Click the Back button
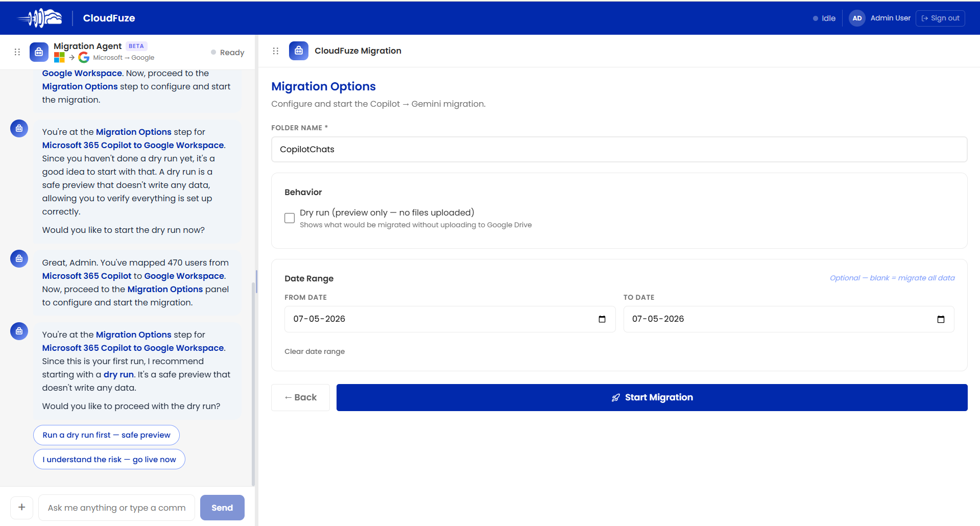Screen dimensions: 980x526 point(300,397)
